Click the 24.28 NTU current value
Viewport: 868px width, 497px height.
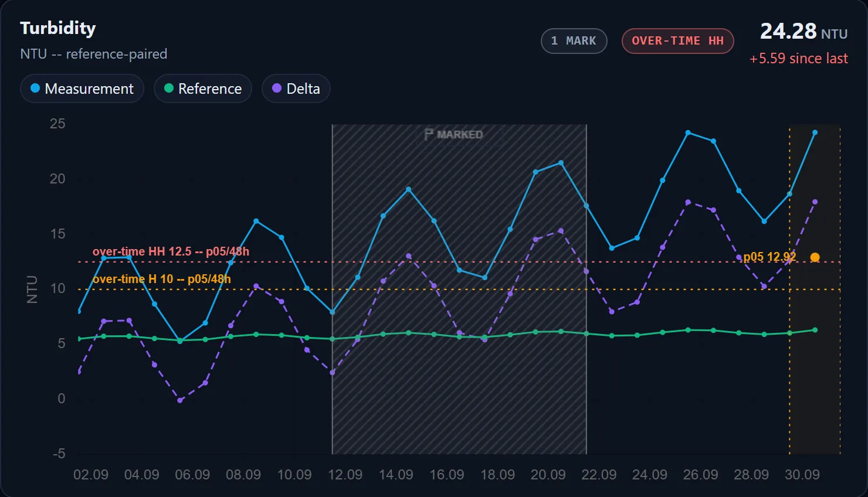click(x=803, y=31)
